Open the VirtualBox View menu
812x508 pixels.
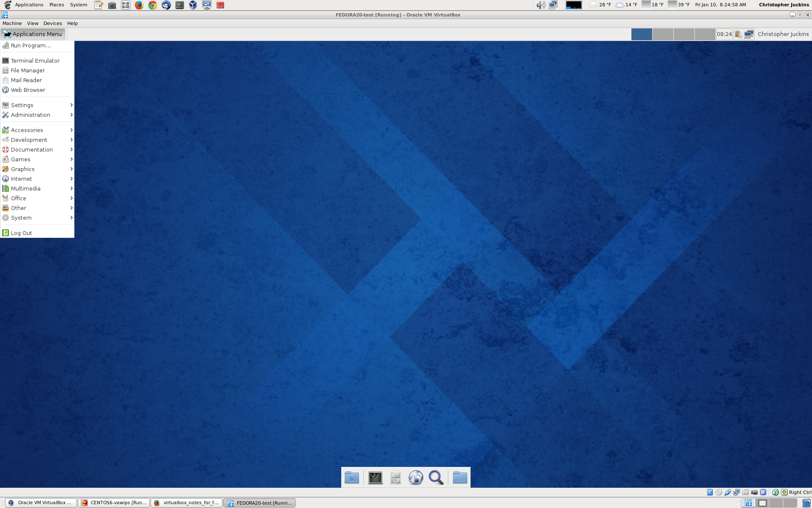(x=33, y=23)
